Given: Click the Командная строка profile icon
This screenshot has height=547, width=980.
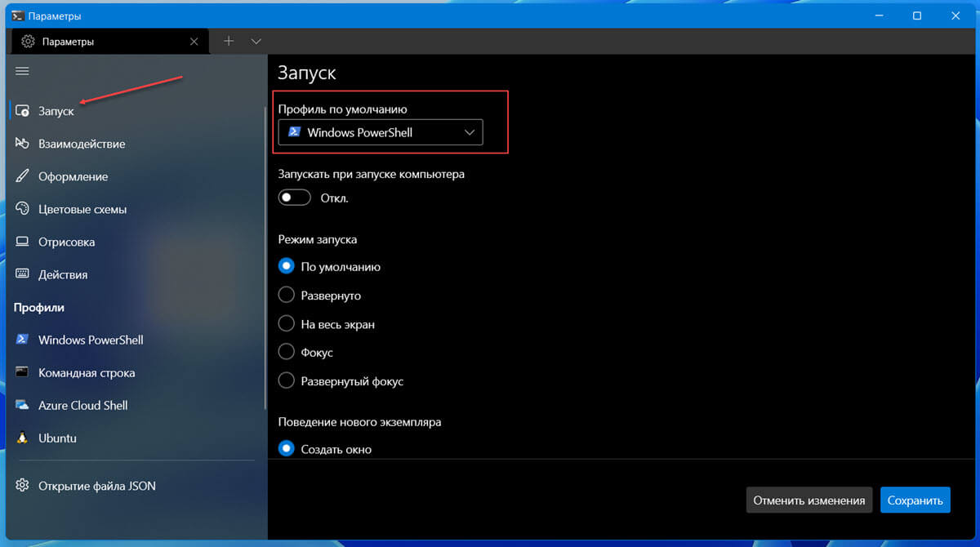Looking at the screenshot, I should click(x=23, y=372).
